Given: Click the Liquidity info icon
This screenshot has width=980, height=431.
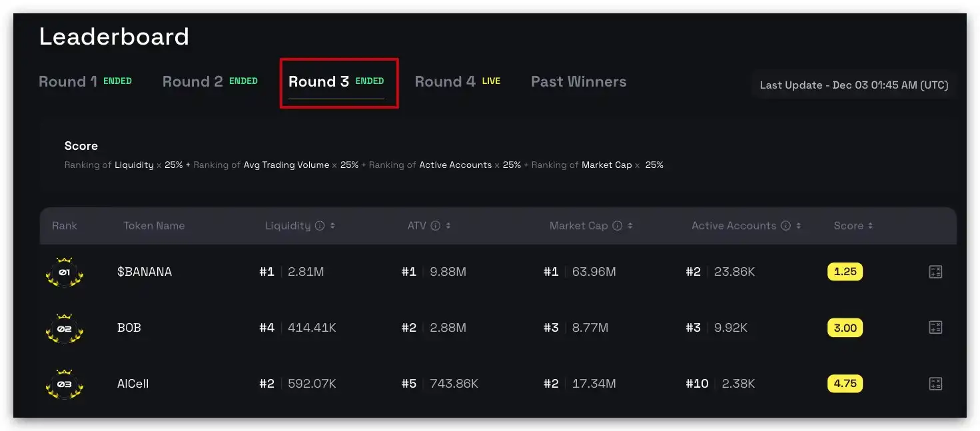Looking at the screenshot, I should pos(320,226).
